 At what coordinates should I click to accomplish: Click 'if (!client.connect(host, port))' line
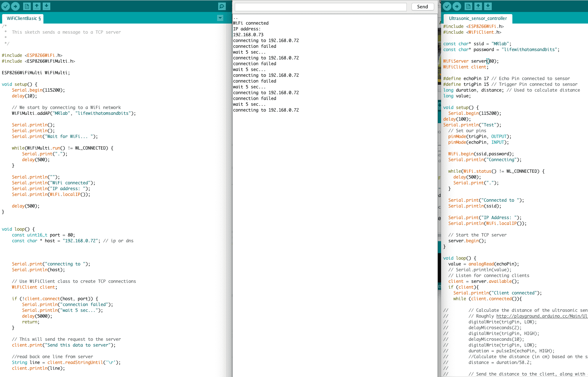[55, 299]
